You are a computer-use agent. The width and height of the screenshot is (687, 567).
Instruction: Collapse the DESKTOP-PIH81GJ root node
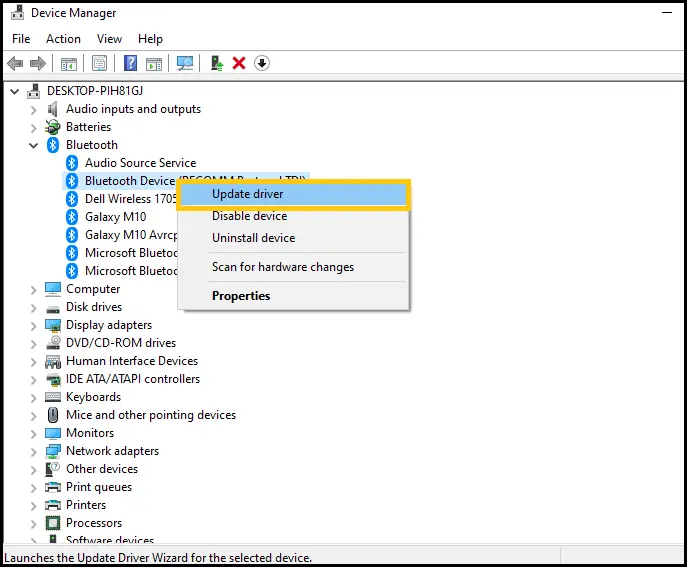coord(14,92)
